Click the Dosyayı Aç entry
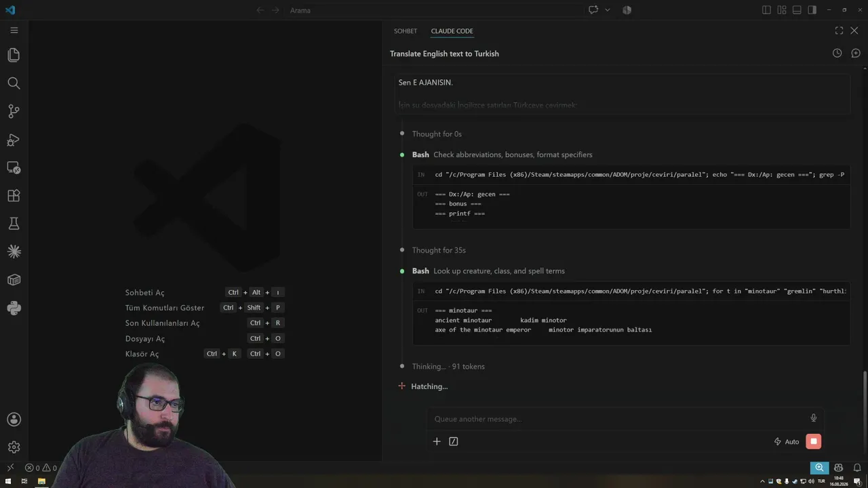Screen dimensions: 868x488 coord(204,339)
